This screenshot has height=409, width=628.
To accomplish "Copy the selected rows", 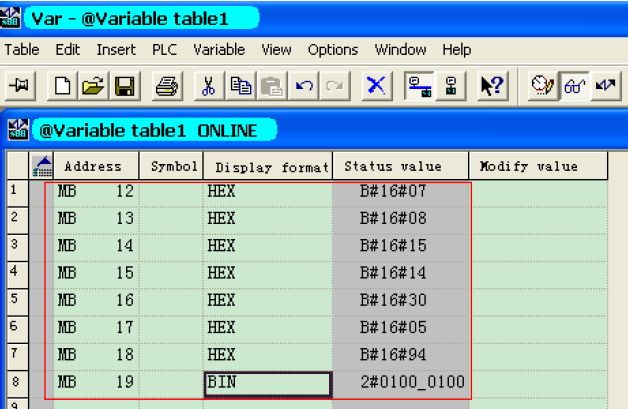I will click(x=241, y=86).
